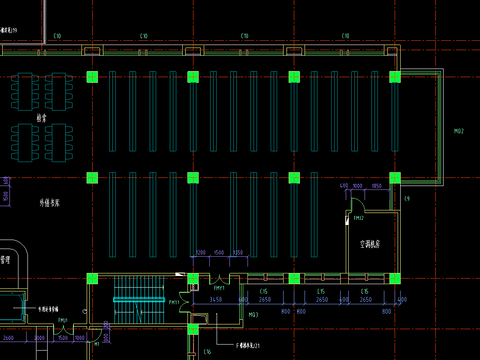Click the C9 window label
The width and height of the screenshot is (480, 360).
click(x=407, y=199)
